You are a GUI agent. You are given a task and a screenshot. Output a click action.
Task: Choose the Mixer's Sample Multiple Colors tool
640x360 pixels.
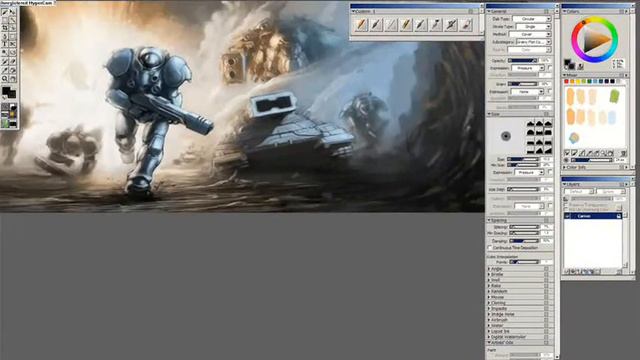(x=597, y=153)
